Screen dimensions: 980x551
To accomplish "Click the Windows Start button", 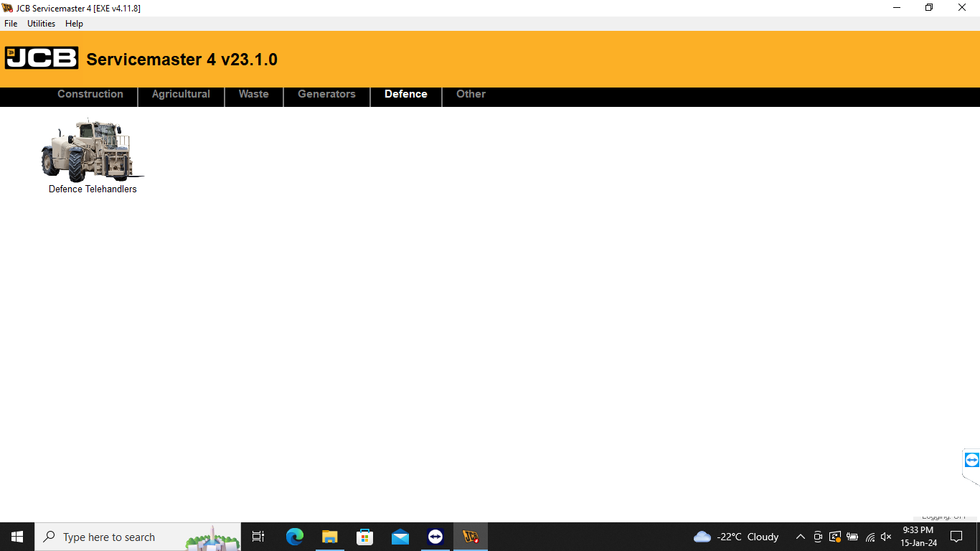I will (17, 537).
